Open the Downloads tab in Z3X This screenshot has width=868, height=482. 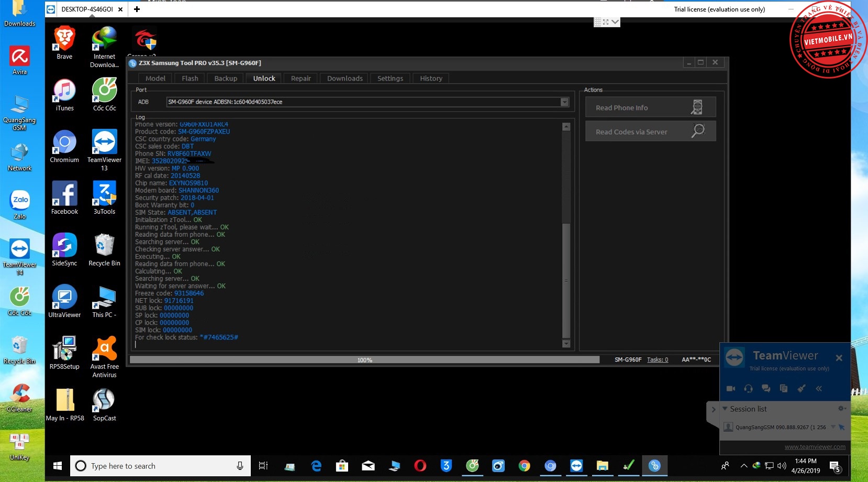344,78
